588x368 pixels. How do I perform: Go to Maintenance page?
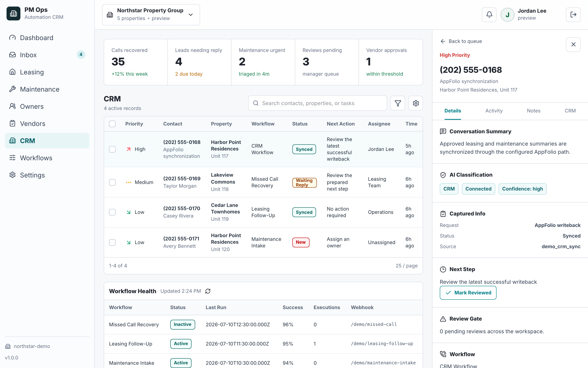(47, 89)
